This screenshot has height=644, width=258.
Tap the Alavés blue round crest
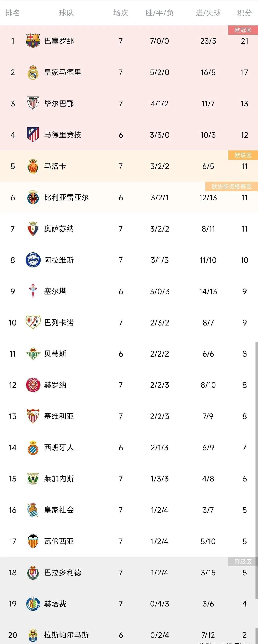(33, 260)
